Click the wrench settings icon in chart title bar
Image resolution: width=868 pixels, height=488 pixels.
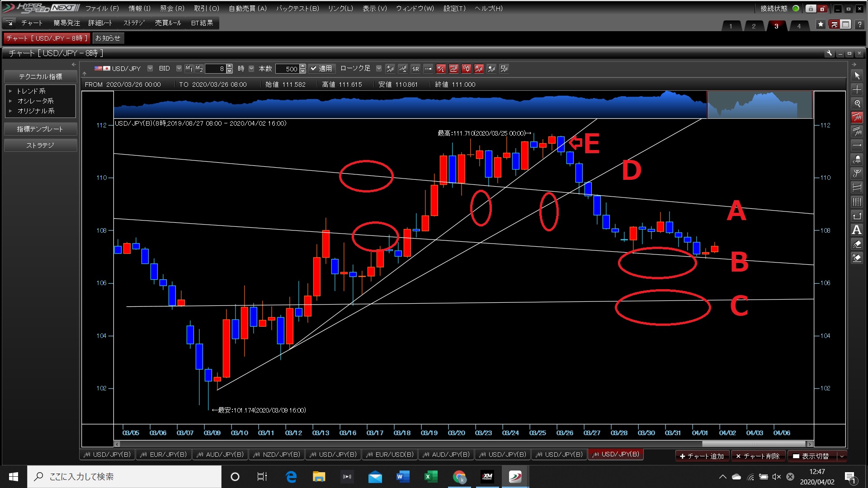[x=829, y=53]
